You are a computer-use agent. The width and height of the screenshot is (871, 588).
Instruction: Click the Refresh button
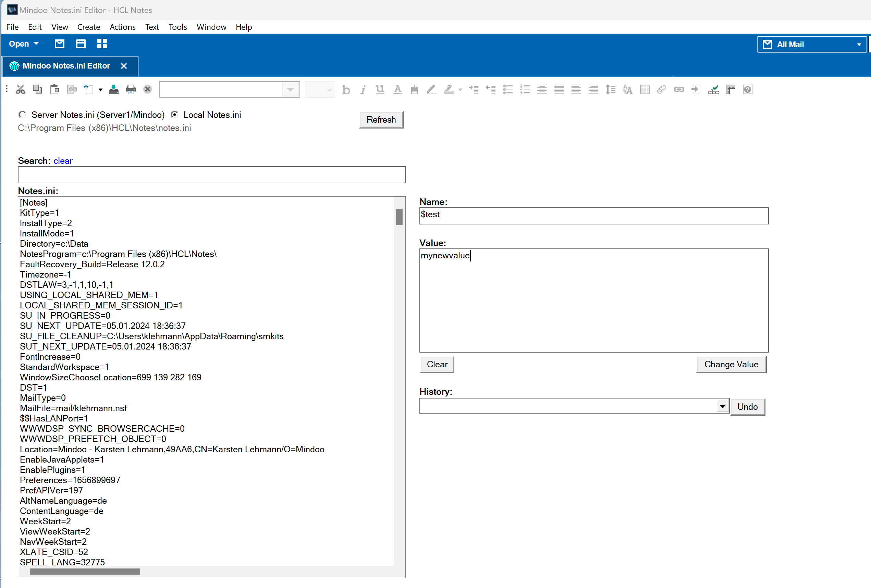coord(381,120)
